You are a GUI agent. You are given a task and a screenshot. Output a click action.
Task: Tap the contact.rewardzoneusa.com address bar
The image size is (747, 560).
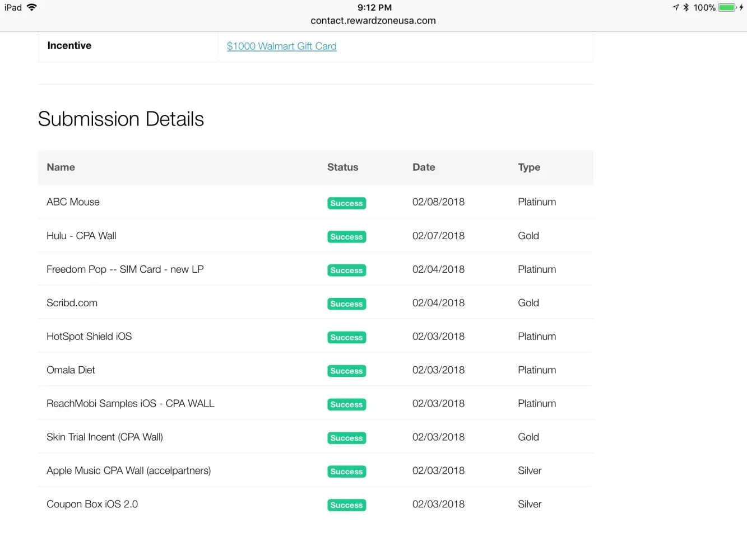click(x=373, y=21)
